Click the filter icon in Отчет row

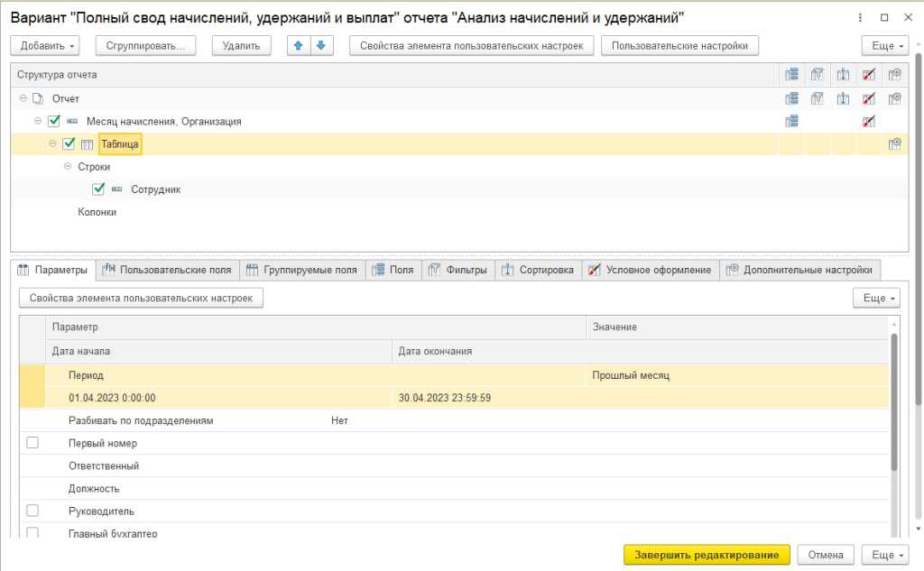(x=818, y=98)
